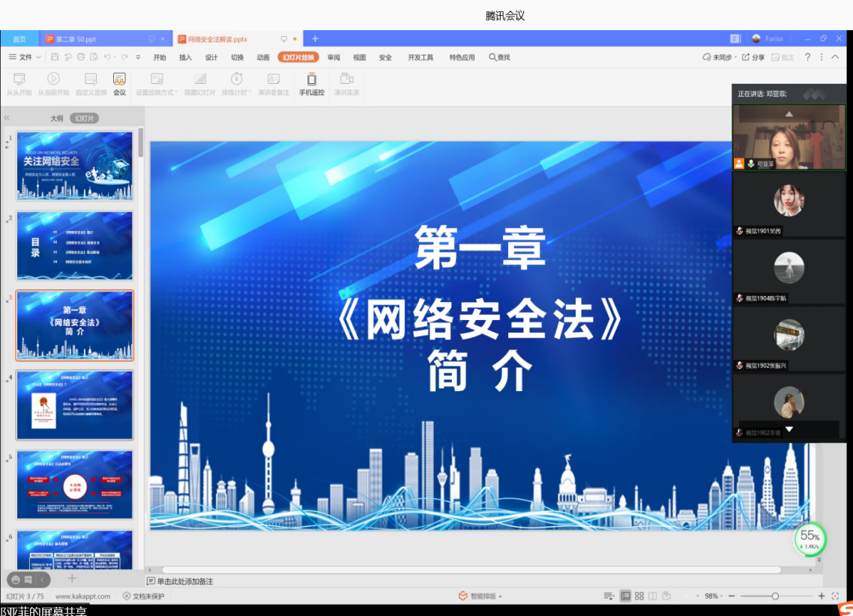
Task: Collapse the ribbon with the up chevron
Action: click(x=836, y=57)
